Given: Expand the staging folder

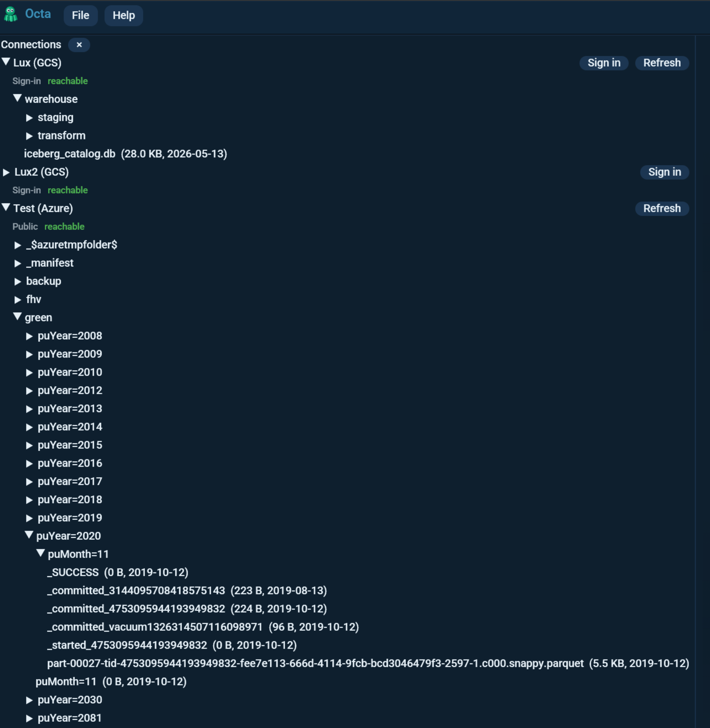Looking at the screenshot, I should point(29,117).
